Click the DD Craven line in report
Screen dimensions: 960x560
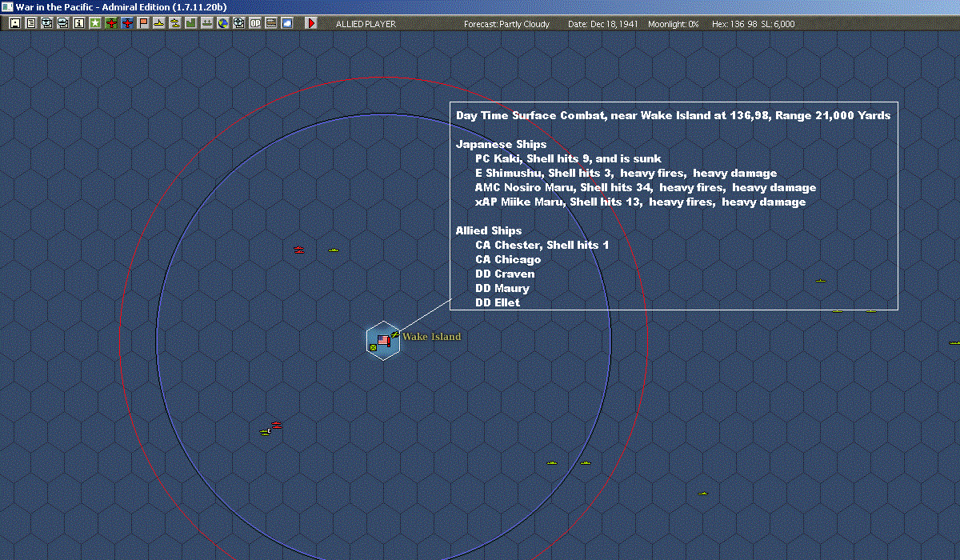click(505, 274)
